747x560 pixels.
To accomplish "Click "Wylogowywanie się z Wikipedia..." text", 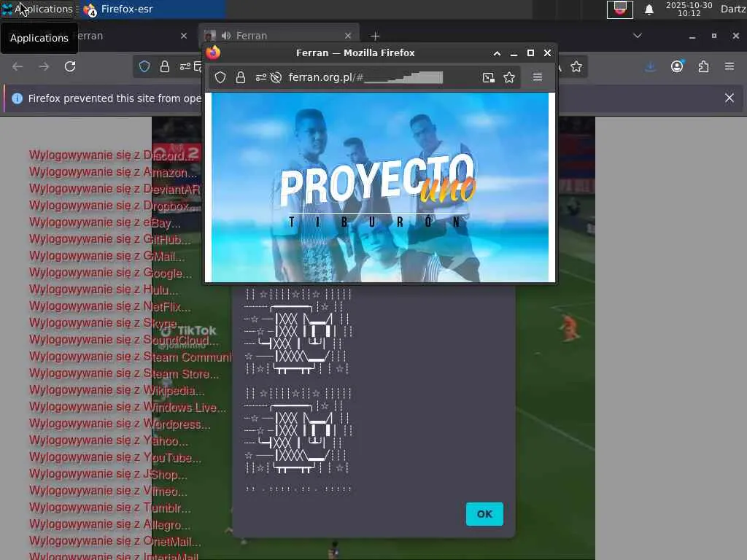I will 117,390.
